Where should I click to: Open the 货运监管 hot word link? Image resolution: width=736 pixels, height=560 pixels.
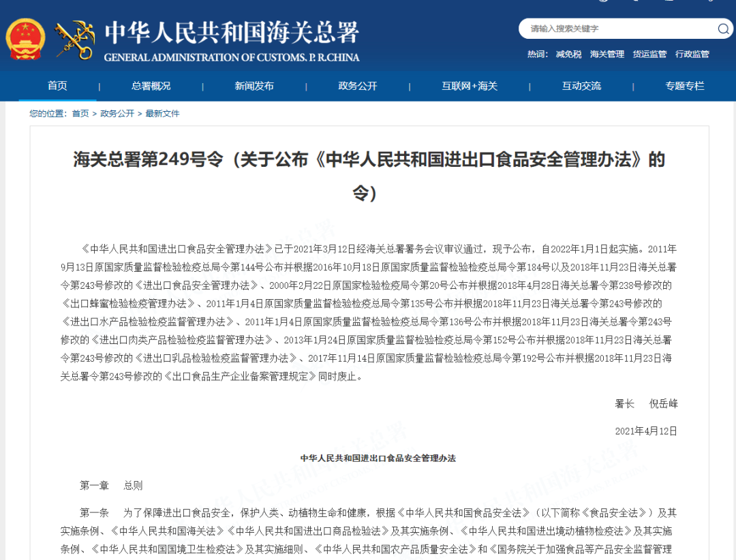(x=649, y=55)
